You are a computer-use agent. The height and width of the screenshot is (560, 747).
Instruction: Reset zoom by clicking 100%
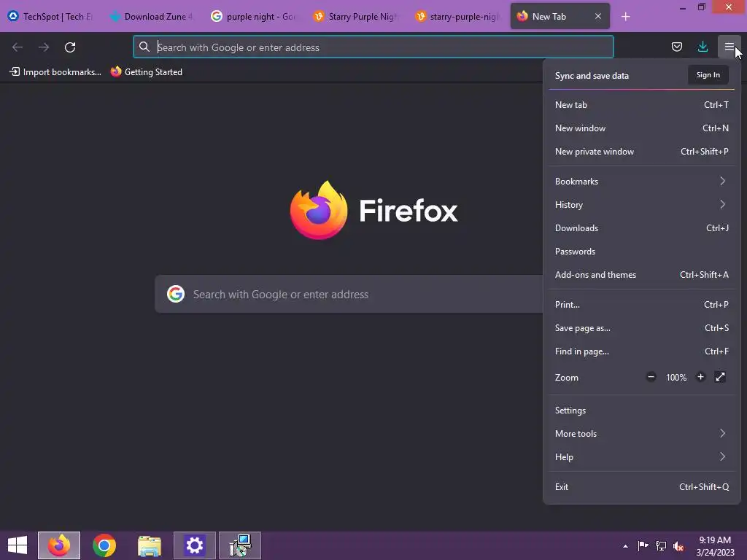[676, 378]
